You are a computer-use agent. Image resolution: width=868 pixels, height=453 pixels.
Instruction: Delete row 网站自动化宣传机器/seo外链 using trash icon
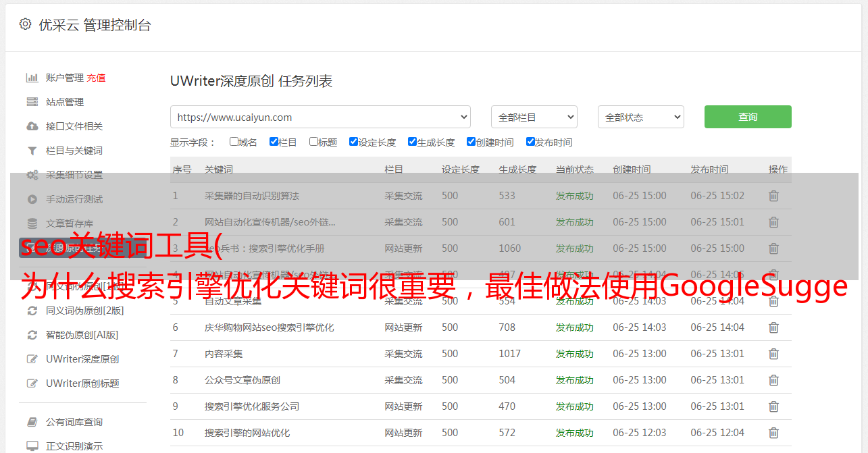[773, 222]
